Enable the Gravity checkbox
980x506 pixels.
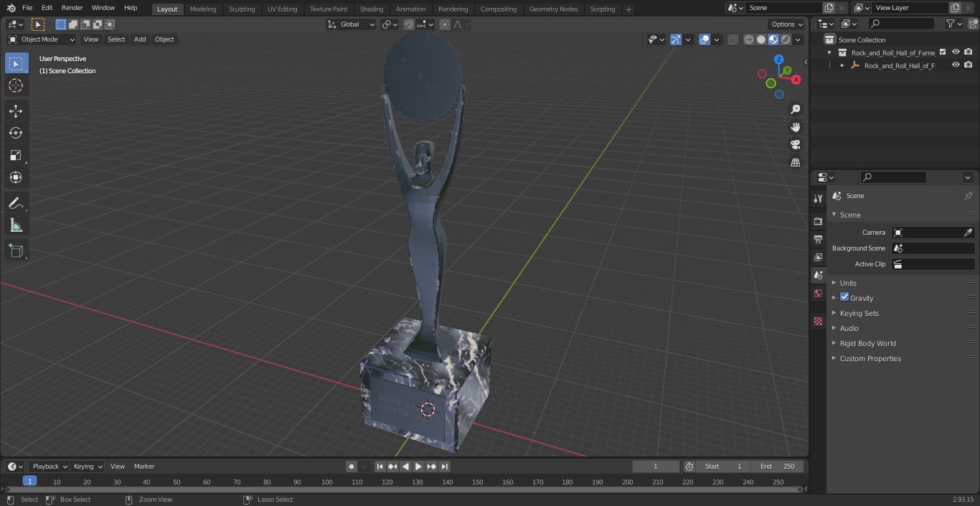tap(844, 297)
